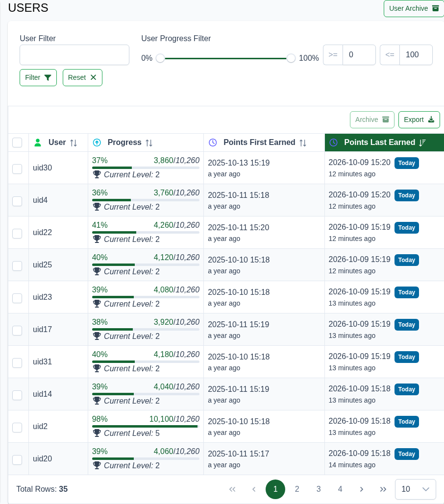The width and height of the screenshot is (444, 504).
Task: Go to the next page arrow
Action: [x=361, y=489]
